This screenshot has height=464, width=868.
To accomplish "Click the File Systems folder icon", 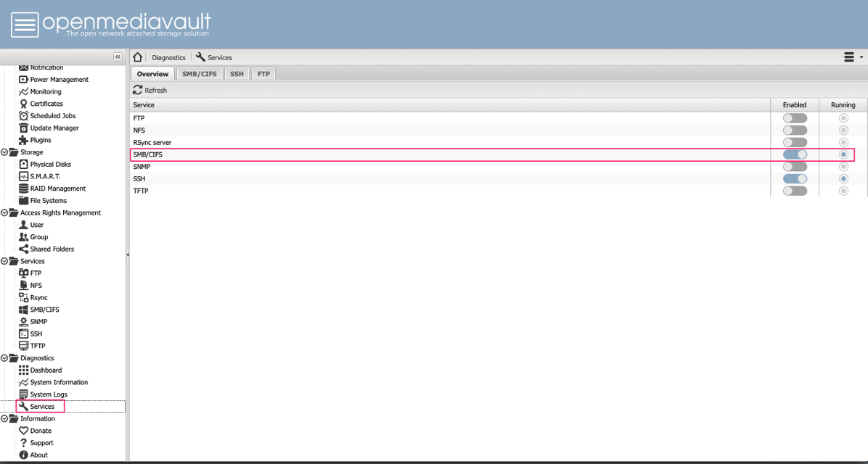I will click(x=23, y=201).
